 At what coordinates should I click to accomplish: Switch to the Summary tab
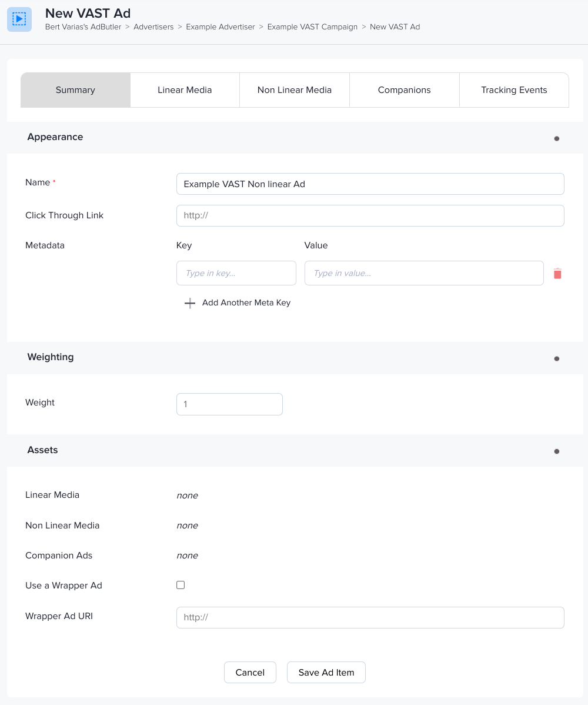[75, 90]
